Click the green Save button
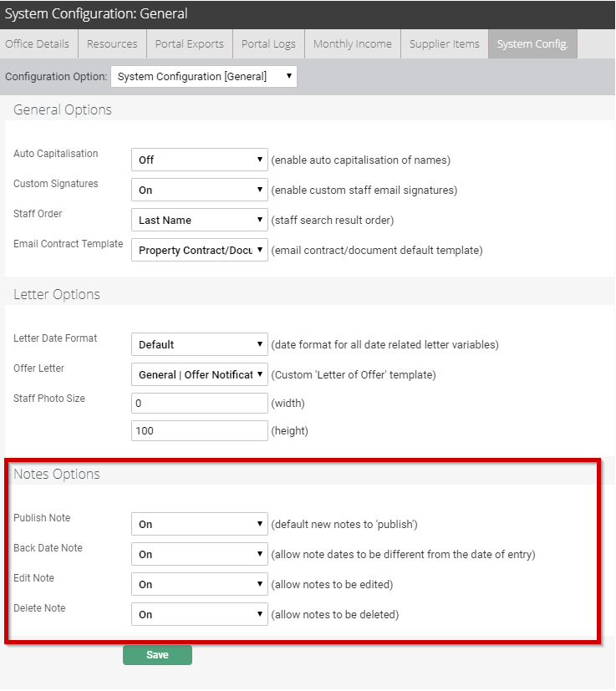Screen dimensions: 616x691 157,655
